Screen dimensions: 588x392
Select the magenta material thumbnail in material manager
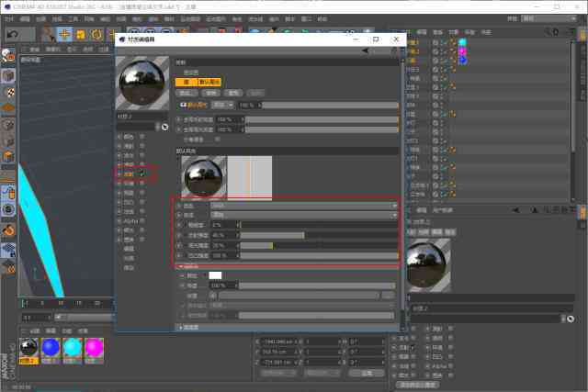coord(94,348)
